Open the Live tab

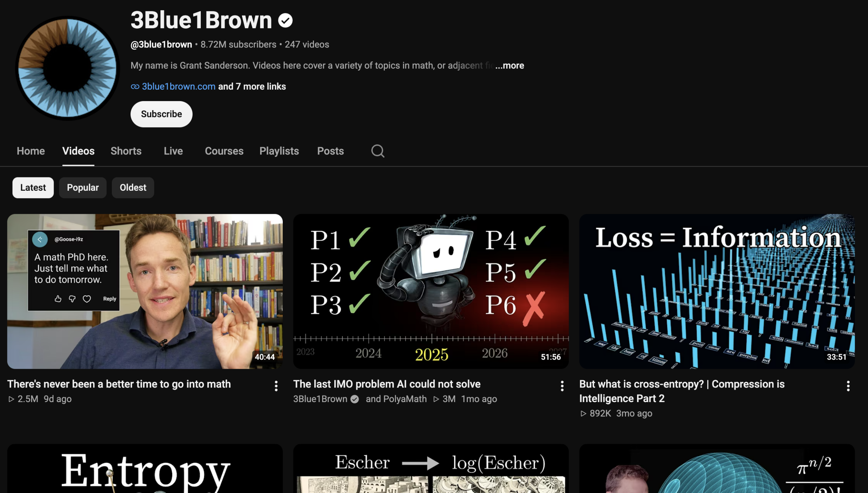click(173, 151)
